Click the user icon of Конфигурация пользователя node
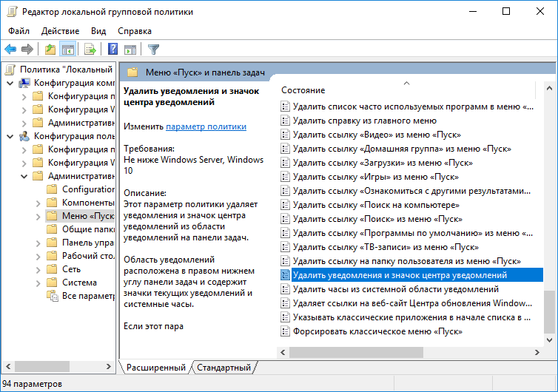This screenshot has width=558, height=392. [x=24, y=136]
